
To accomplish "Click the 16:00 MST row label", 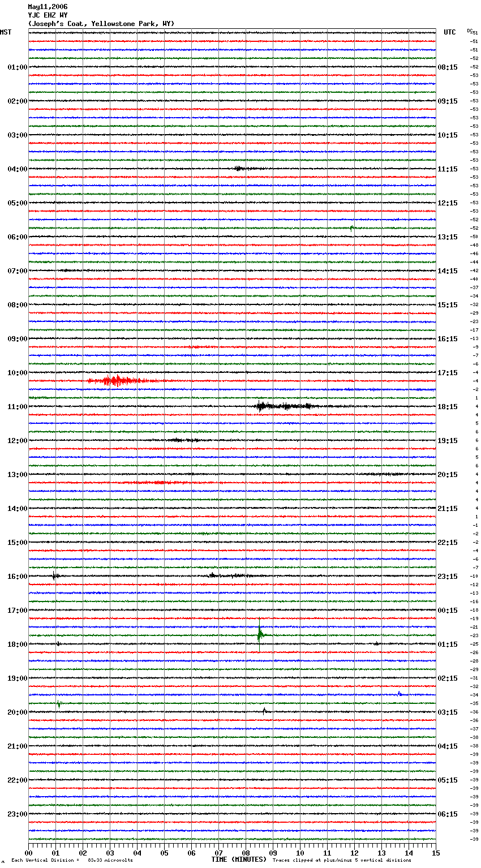I will pyautogui.click(x=17, y=577).
